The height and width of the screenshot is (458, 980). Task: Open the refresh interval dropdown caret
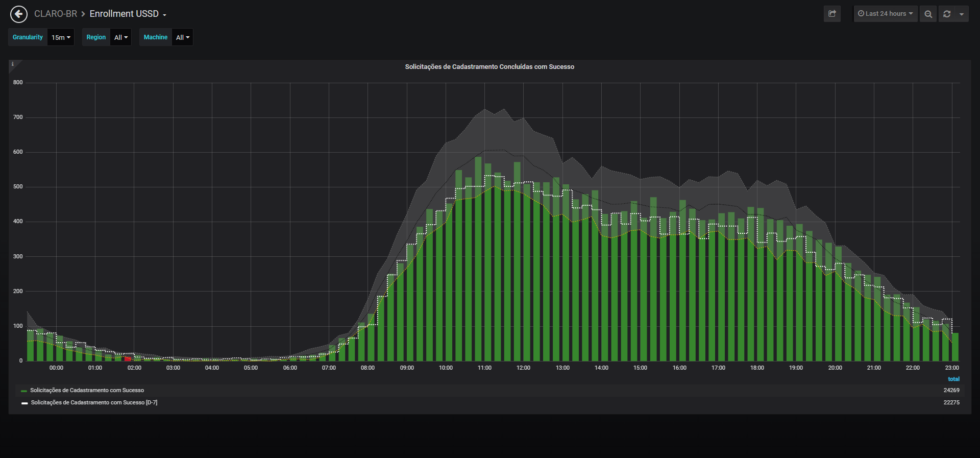[962, 14]
